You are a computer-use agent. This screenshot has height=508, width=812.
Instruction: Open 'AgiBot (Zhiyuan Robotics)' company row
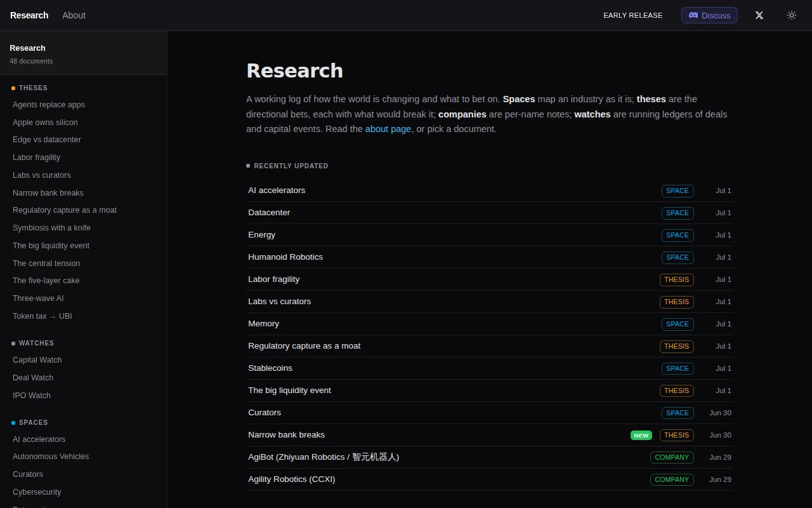pyautogui.click(x=489, y=457)
